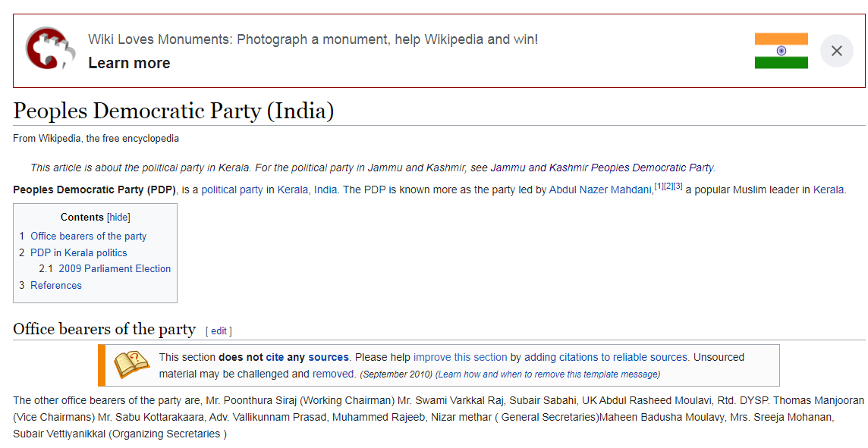Jump to References section
Image resolution: width=868 pixels, height=448 pixels.
click(x=56, y=285)
